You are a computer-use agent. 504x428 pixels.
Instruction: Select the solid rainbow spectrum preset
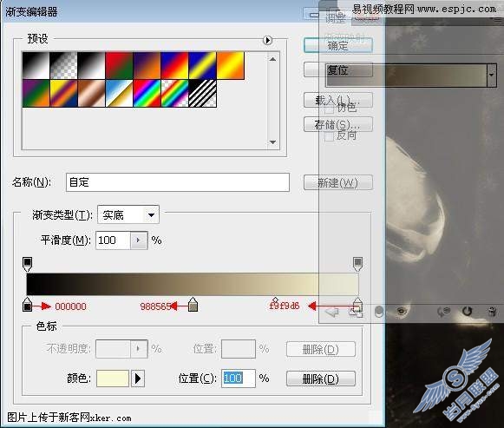147,93
